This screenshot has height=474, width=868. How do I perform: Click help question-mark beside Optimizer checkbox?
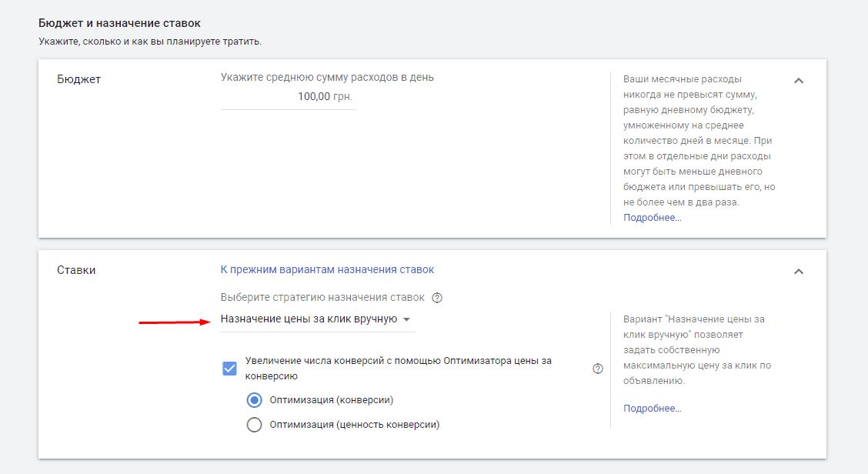click(x=597, y=369)
